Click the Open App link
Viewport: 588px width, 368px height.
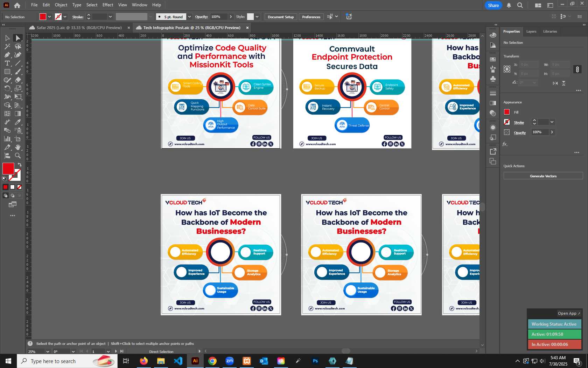click(x=569, y=313)
